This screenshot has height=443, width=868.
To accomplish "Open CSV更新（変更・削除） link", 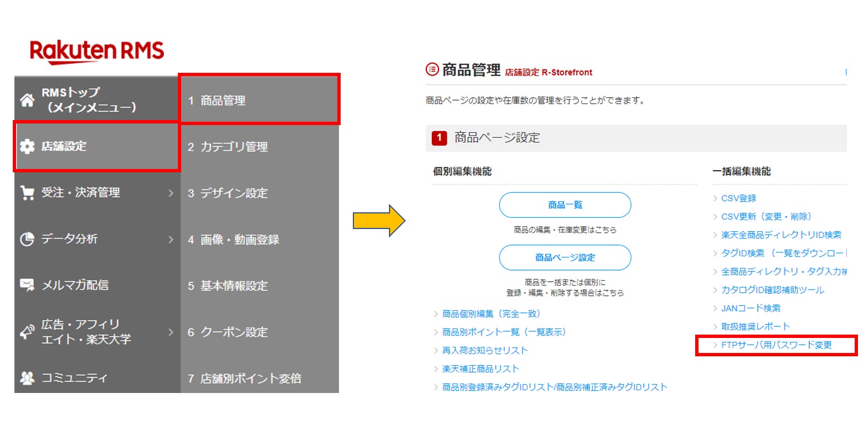I will (766, 217).
